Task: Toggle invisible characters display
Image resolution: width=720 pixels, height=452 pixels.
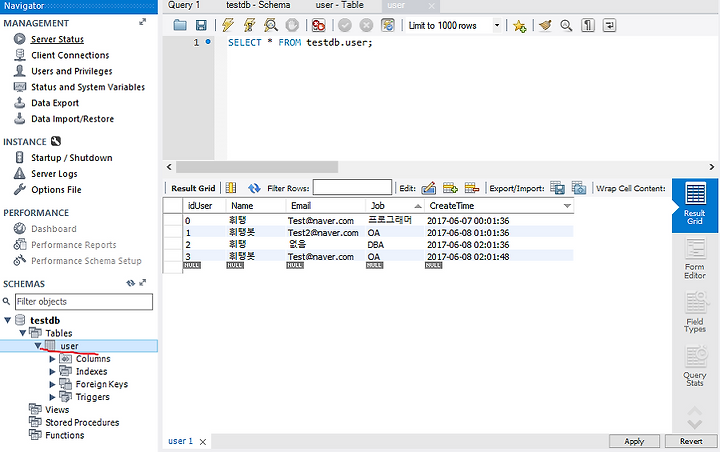Action: 588,25
